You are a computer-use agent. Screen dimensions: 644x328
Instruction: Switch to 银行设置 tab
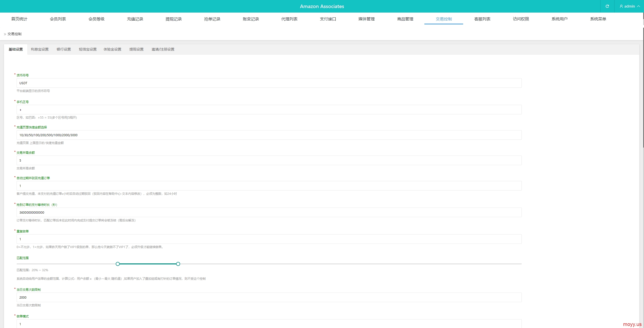(64, 49)
